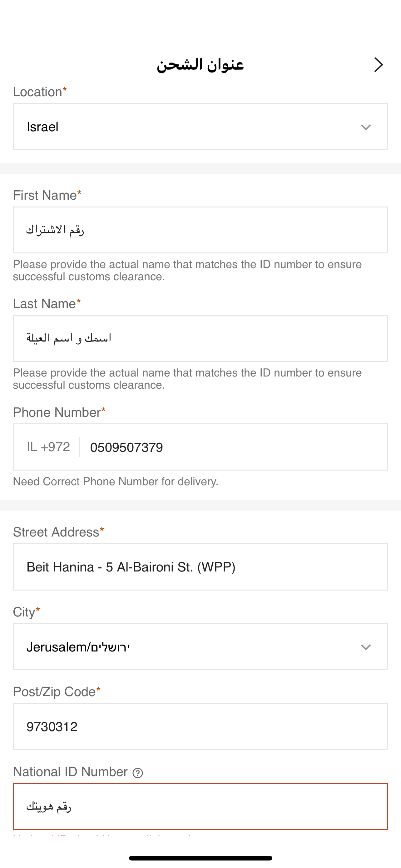
Task: Tap the 'Need Correct Phone Number' hint text
Action: 116,481
